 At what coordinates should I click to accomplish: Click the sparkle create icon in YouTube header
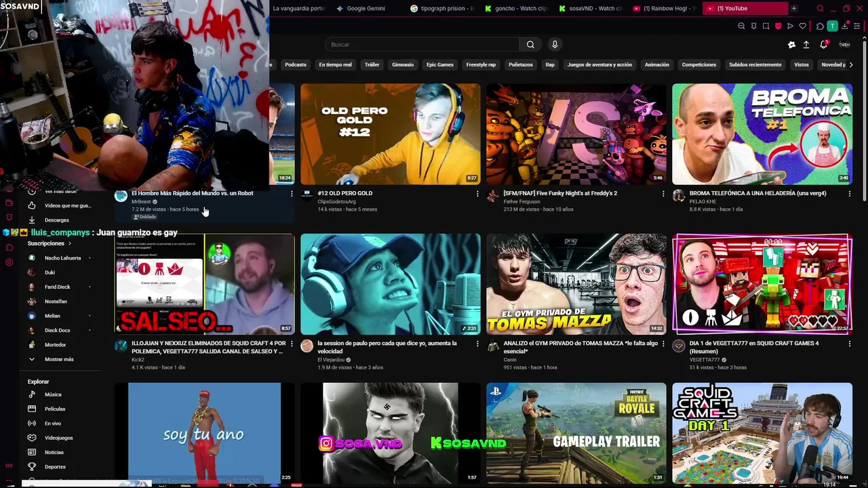click(x=791, y=45)
